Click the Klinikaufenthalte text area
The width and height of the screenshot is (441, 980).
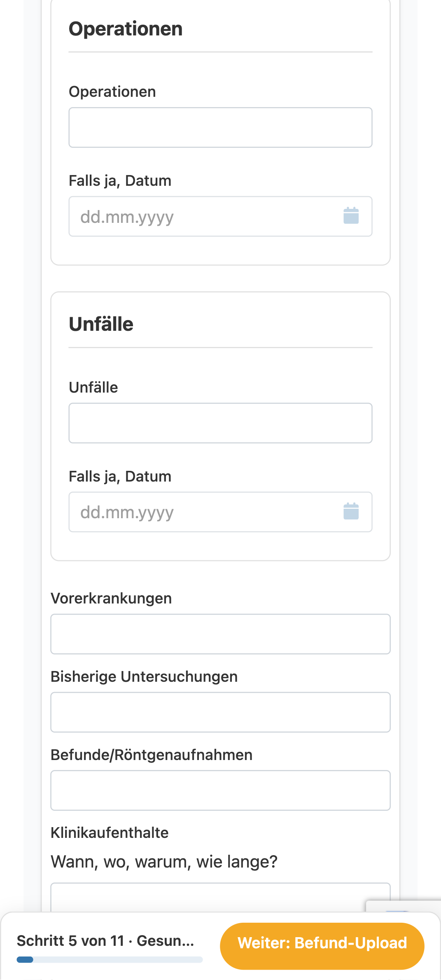click(220, 897)
